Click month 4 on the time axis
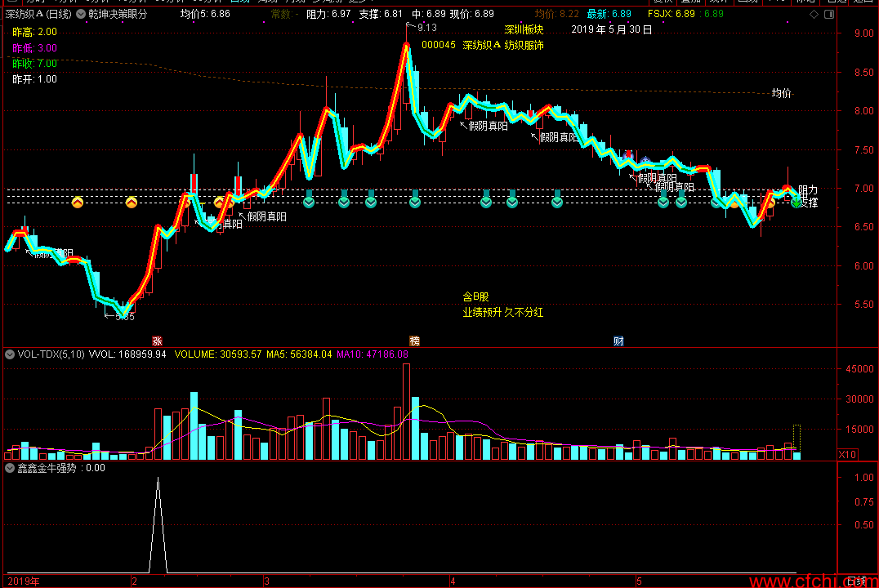879x588 pixels. [453, 581]
